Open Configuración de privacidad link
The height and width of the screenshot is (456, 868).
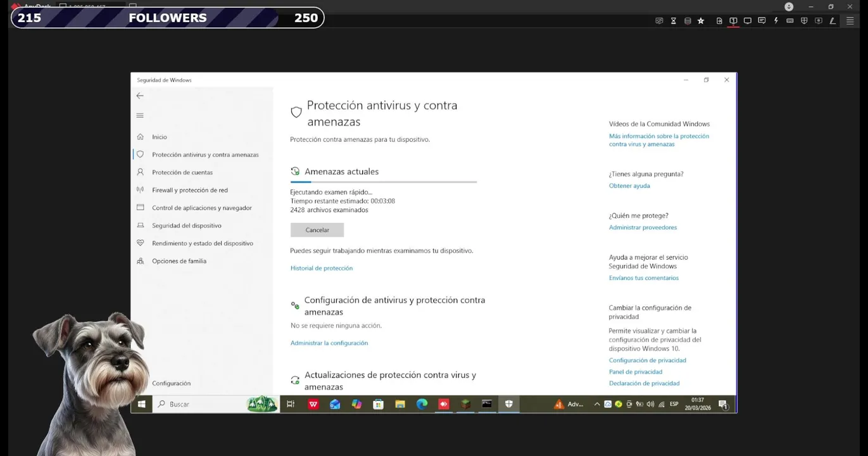point(648,360)
